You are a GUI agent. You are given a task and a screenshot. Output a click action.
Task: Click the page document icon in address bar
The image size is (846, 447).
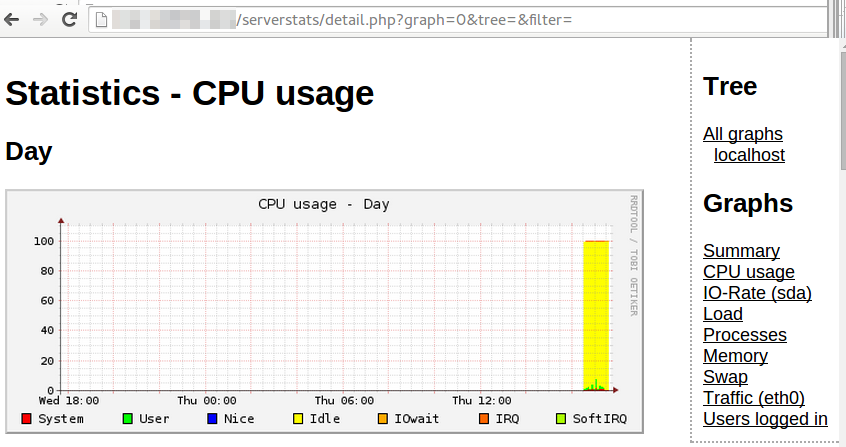[x=101, y=20]
